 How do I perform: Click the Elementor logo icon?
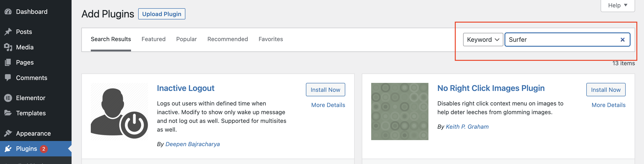click(x=8, y=98)
